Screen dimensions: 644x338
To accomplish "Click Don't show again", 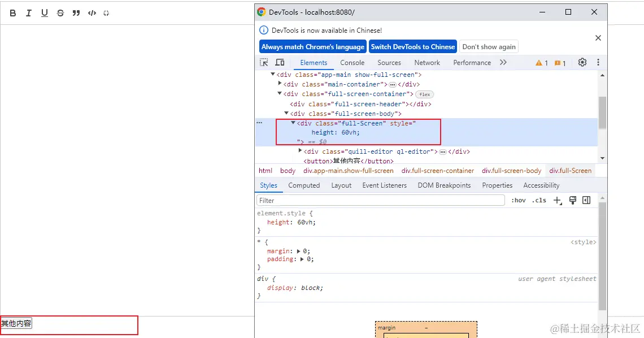I will click(x=489, y=47).
